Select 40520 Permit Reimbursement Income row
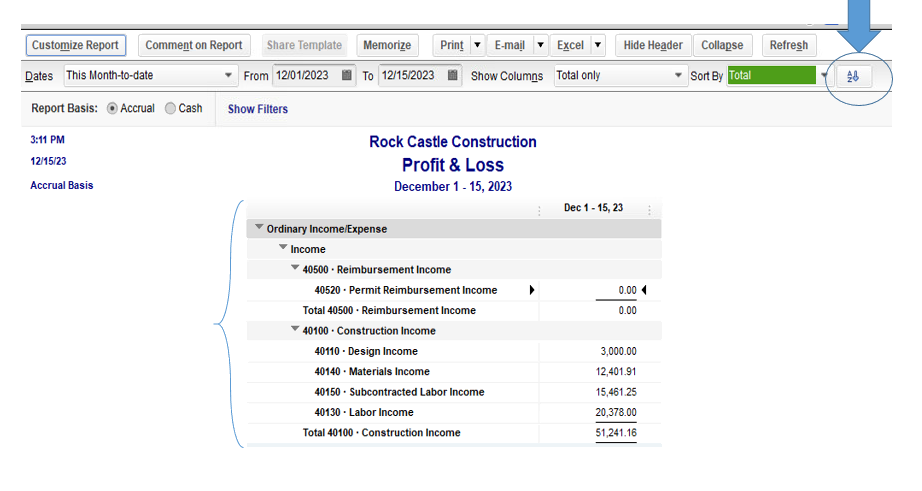 [453, 290]
